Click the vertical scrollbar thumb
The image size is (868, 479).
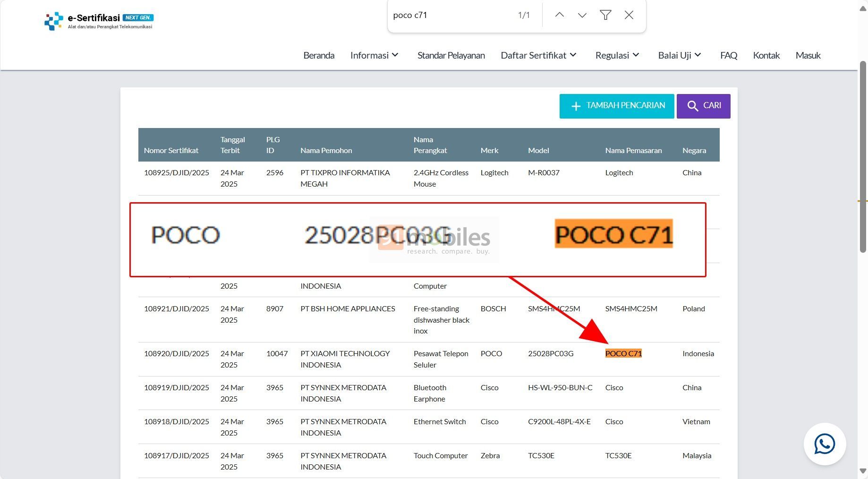(863, 157)
